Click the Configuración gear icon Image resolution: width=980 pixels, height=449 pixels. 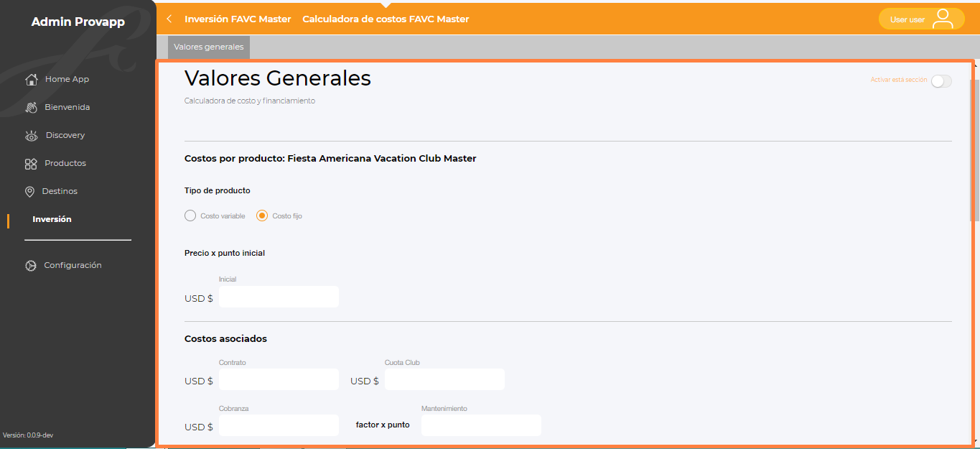[31, 266]
